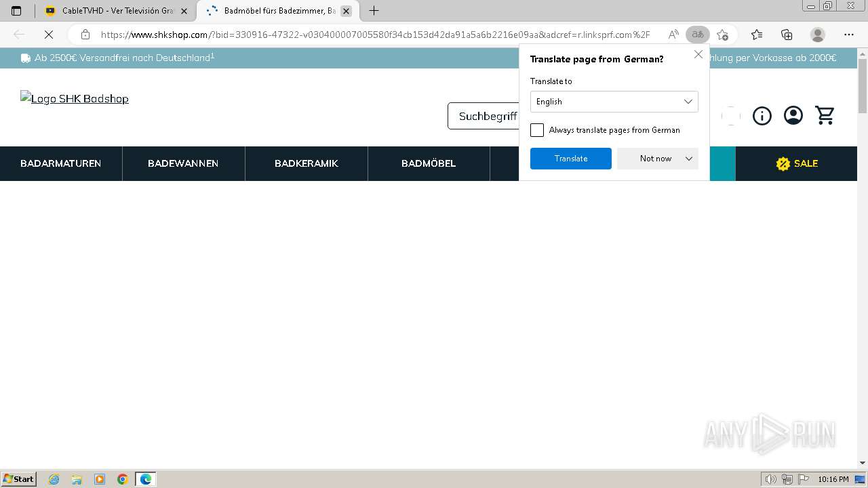
Task: Open the tab actions menu icon
Action: (x=16, y=11)
